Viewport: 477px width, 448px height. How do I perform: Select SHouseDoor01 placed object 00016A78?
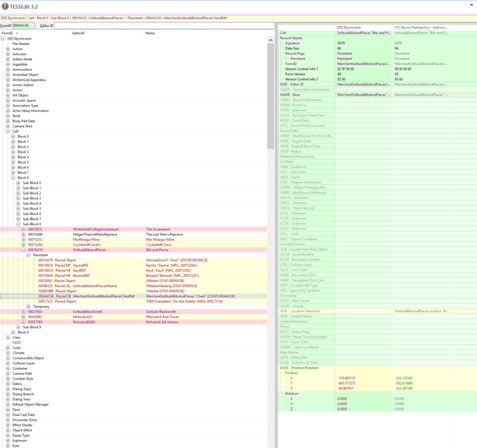[x=134, y=260]
